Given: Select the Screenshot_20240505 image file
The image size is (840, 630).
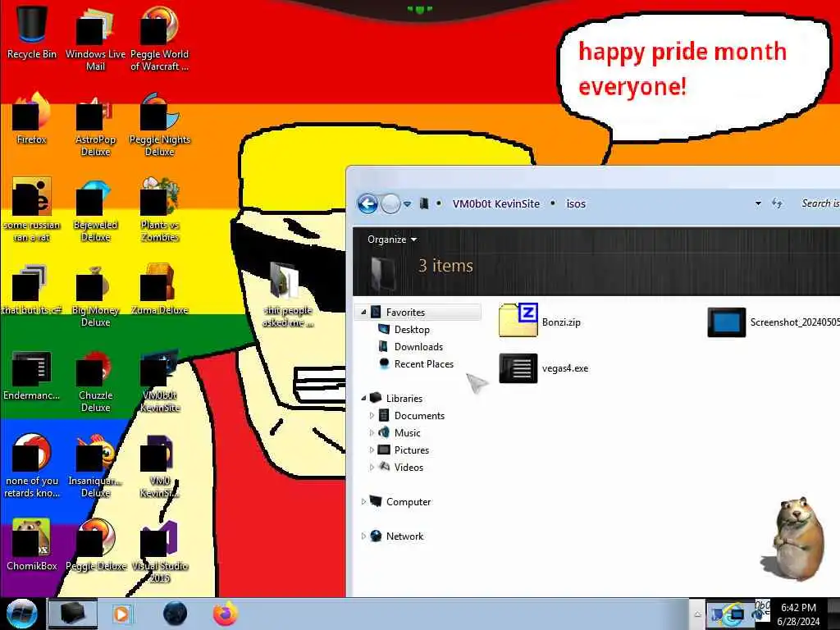Looking at the screenshot, I should 773,322.
